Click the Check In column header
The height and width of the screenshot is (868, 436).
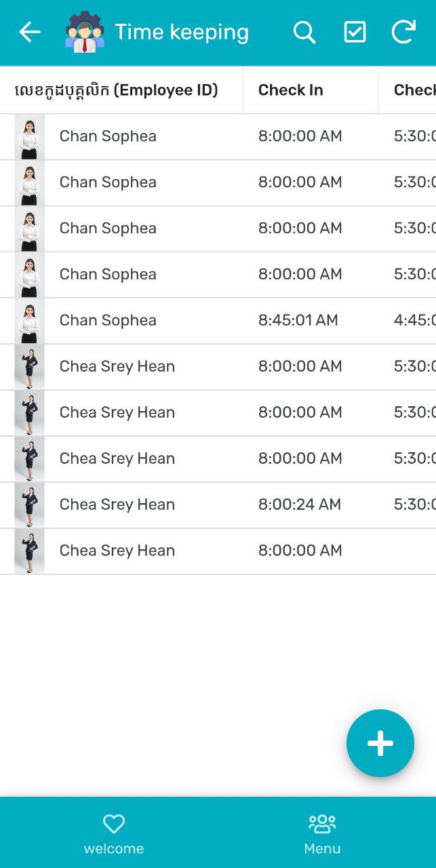click(x=290, y=90)
